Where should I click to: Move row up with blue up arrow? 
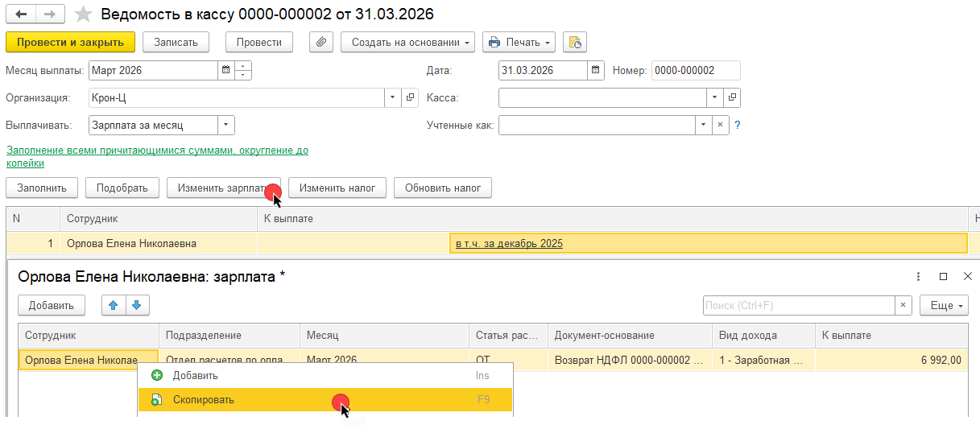click(114, 306)
